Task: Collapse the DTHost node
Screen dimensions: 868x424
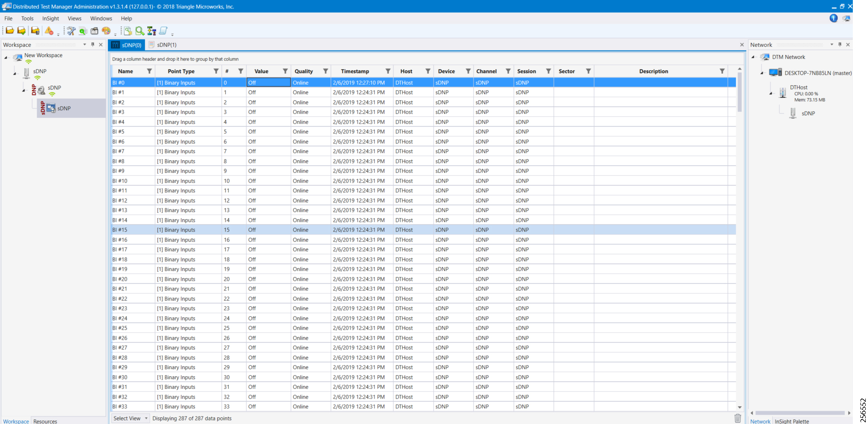Action: pos(771,93)
